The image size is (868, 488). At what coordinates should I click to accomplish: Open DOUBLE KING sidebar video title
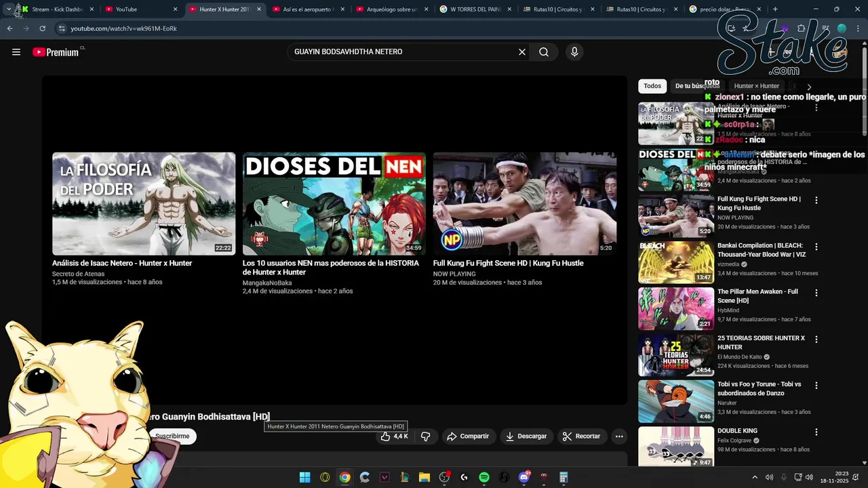coord(738,431)
